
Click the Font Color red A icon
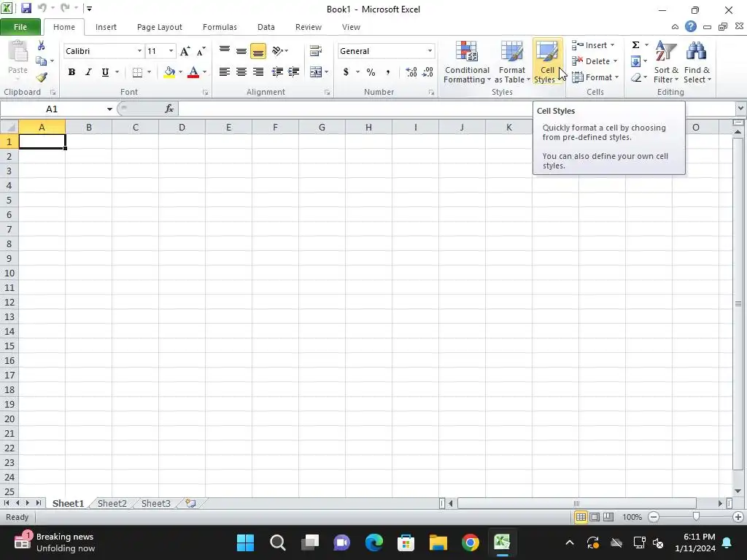pos(193,72)
